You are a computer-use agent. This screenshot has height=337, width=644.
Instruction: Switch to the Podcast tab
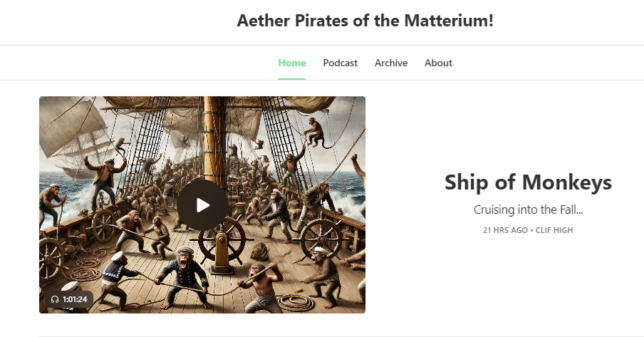[340, 63]
